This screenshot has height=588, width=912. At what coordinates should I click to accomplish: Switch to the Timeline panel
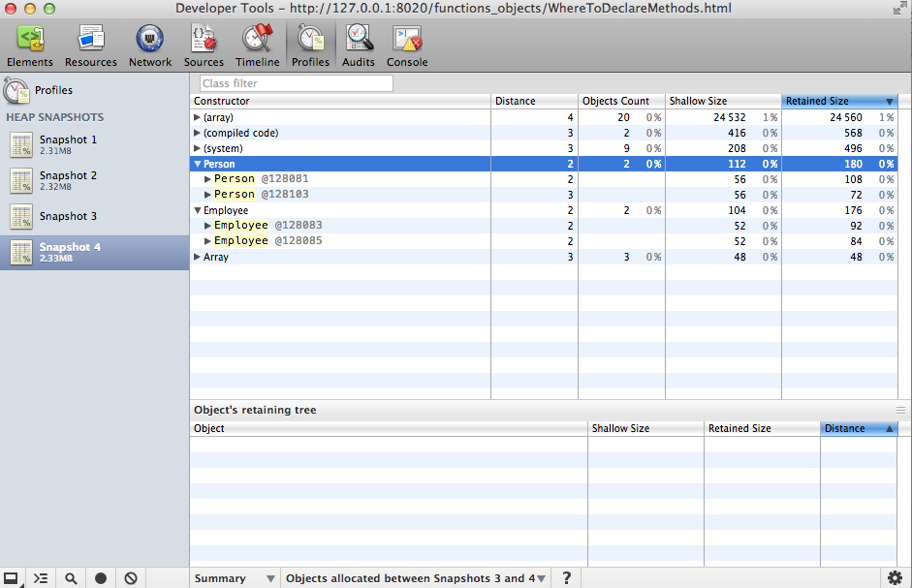click(x=257, y=46)
